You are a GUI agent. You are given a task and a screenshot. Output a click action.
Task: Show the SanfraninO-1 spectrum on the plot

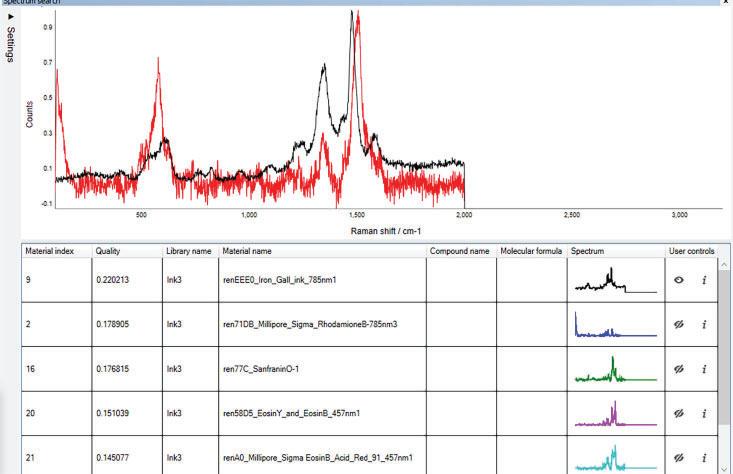[679, 369]
